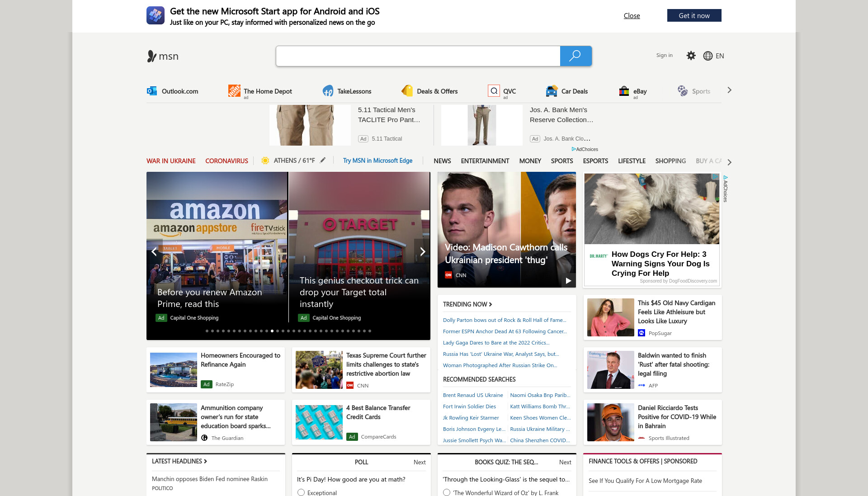
Task: Click the Get it now button
Action: click(x=694, y=15)
